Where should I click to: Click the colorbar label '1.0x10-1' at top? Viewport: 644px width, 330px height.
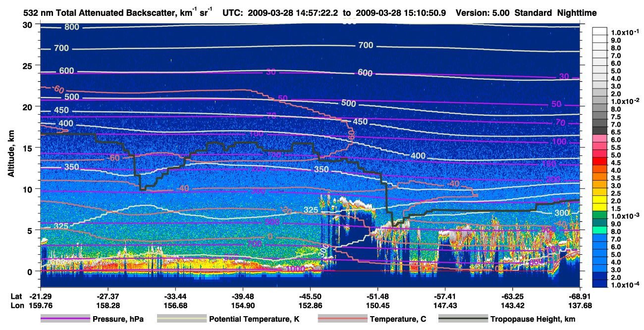click(624, 33)
